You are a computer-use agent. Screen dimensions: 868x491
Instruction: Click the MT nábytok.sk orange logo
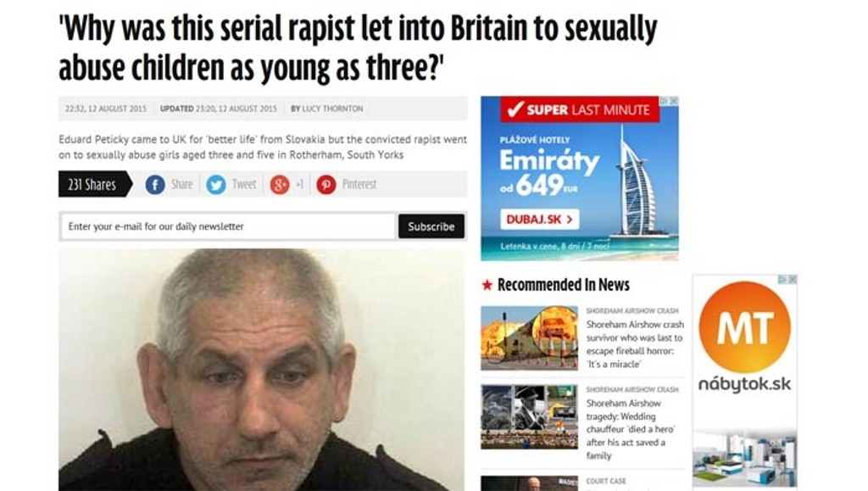click(x=744, y=326)
